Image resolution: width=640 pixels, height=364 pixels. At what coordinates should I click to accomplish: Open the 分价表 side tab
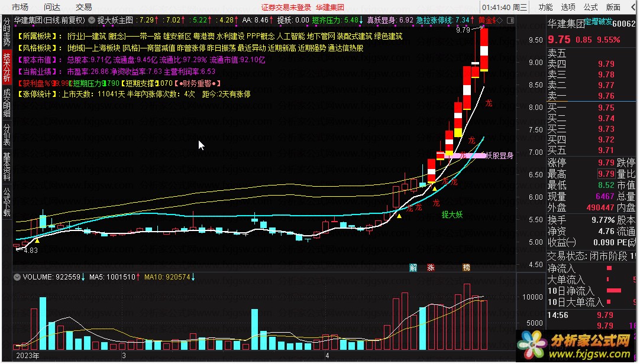point(7,135)
